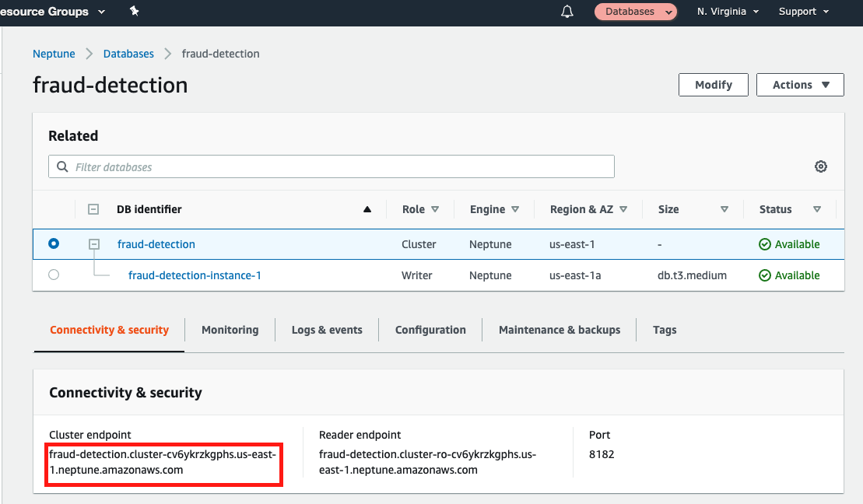Open the Support menu dropdown
Screen dimensions: 863x504
click(x=804, y=12)
